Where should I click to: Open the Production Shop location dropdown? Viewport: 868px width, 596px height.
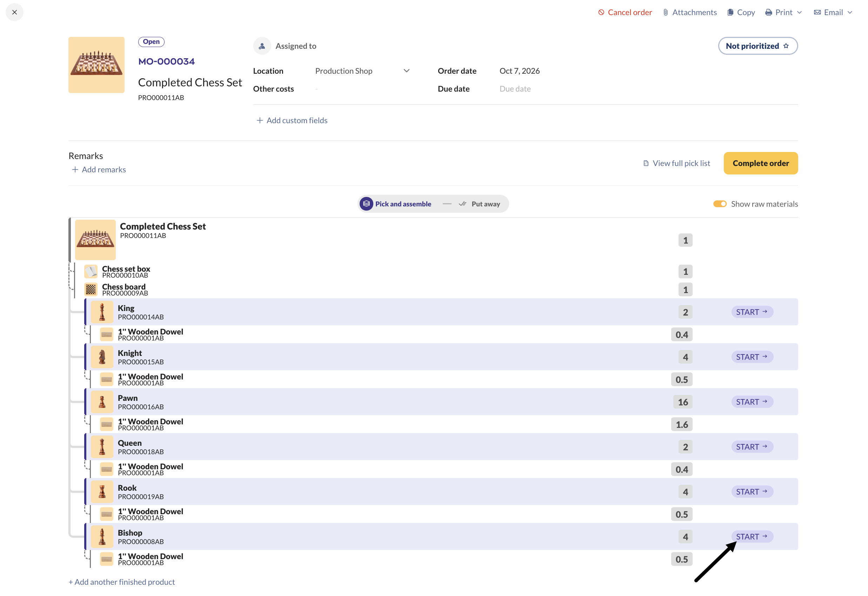362,71
